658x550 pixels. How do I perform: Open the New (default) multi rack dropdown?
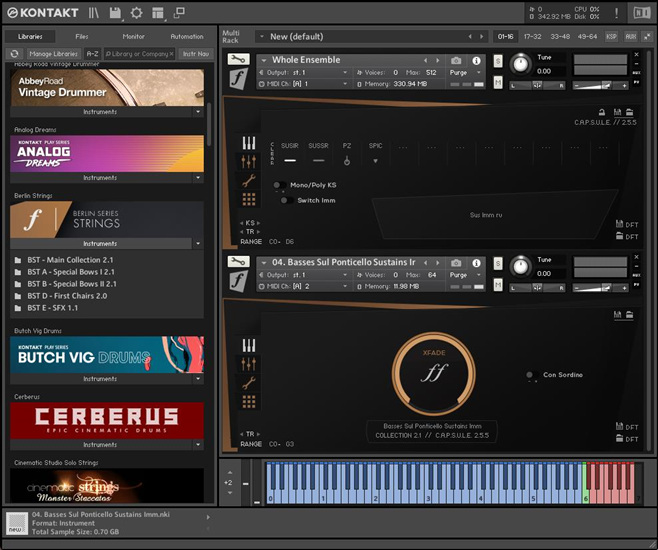[x=260, y=36]
